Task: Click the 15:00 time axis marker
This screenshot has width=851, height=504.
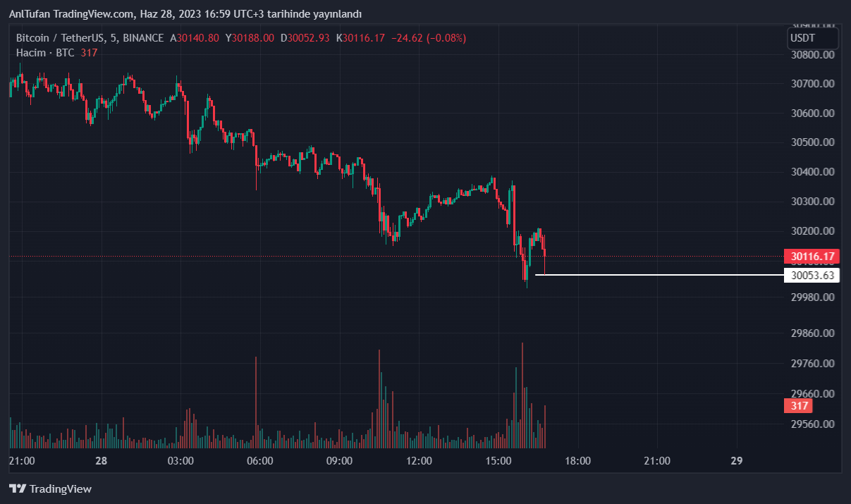Action: point(498,461)
